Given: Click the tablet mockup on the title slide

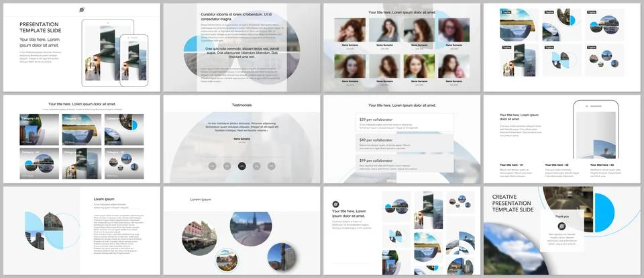Looking at the screenshot, I should tap(107, 52).
